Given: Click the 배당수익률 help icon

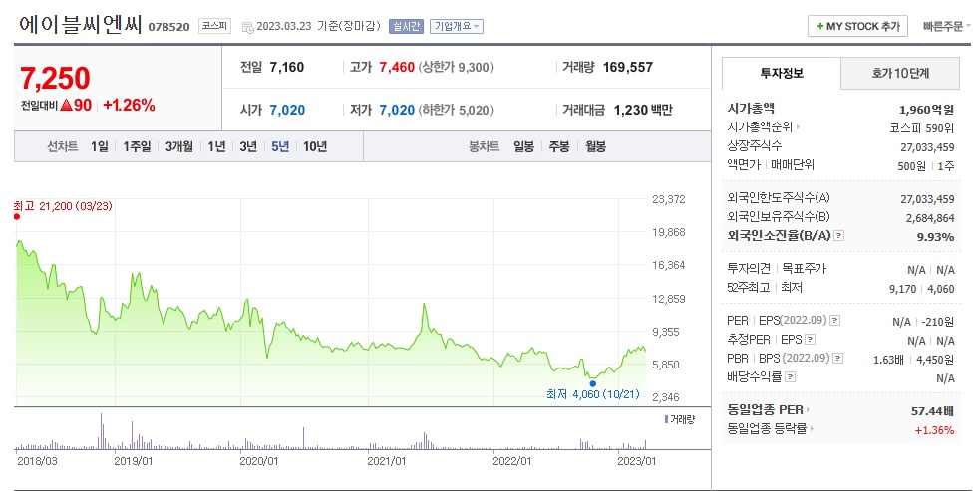Looking at the screenshot, I should pyautogui.click(x=790, y=376).
